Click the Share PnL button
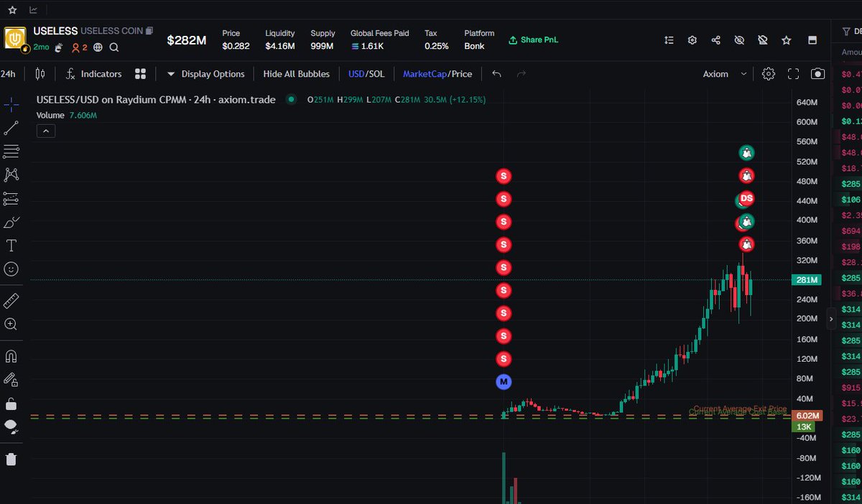 (x=533, y=40)
